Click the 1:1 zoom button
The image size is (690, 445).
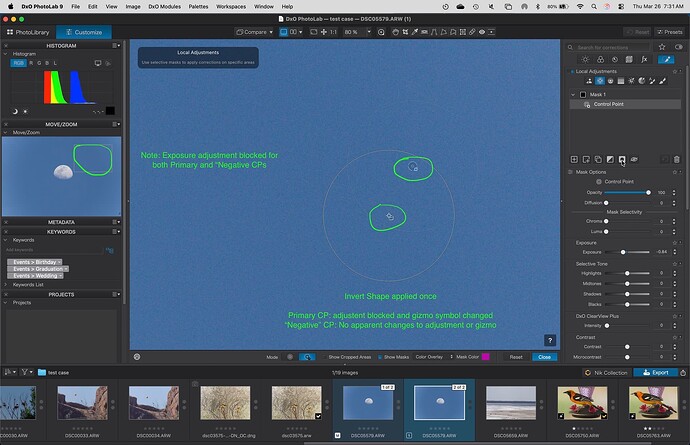tap(333, 32)
